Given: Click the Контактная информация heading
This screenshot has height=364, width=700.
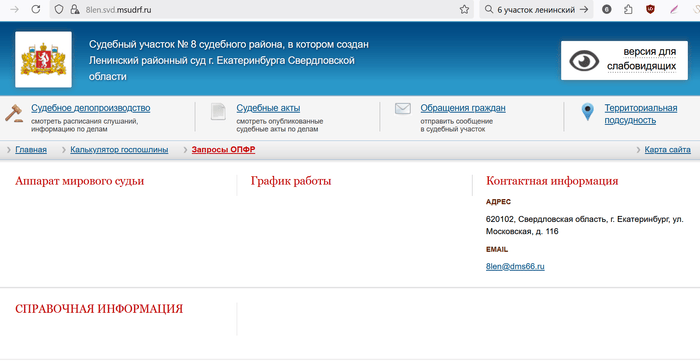Looking at the screenshot, I should 552,181.
